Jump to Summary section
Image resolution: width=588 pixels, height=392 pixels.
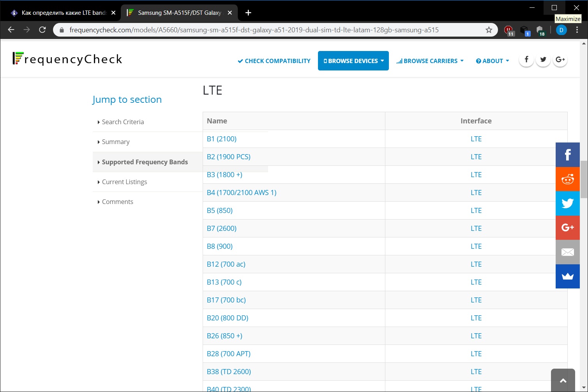click(116, 142)
